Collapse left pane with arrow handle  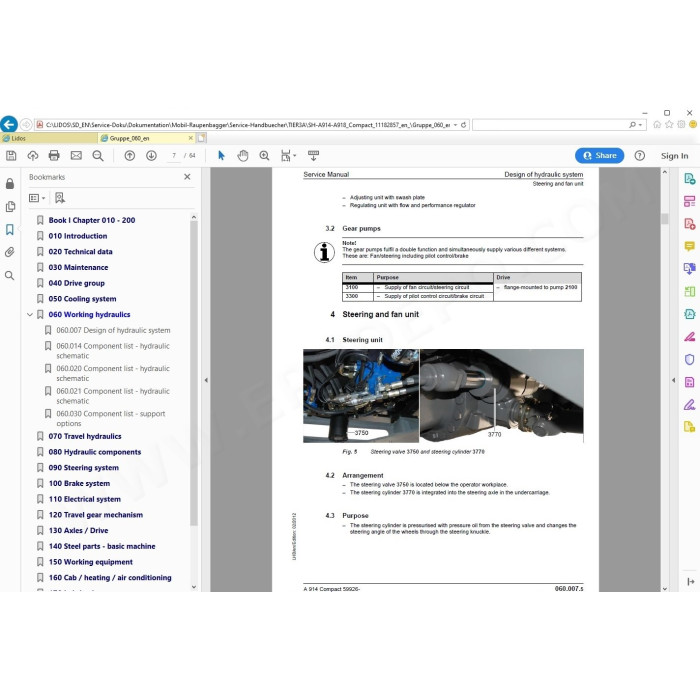206,380
